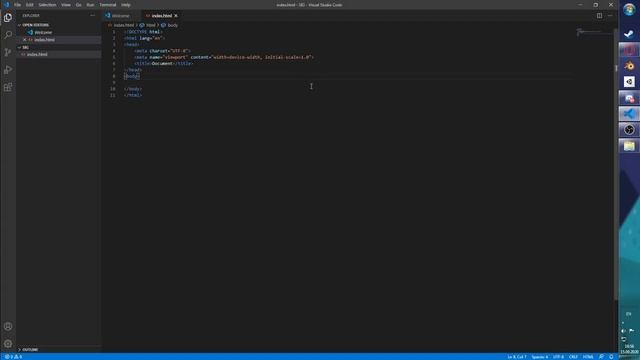Click the body tag on line 8
The height and width of the screenshot is (360, 640).
click(132, 76)
